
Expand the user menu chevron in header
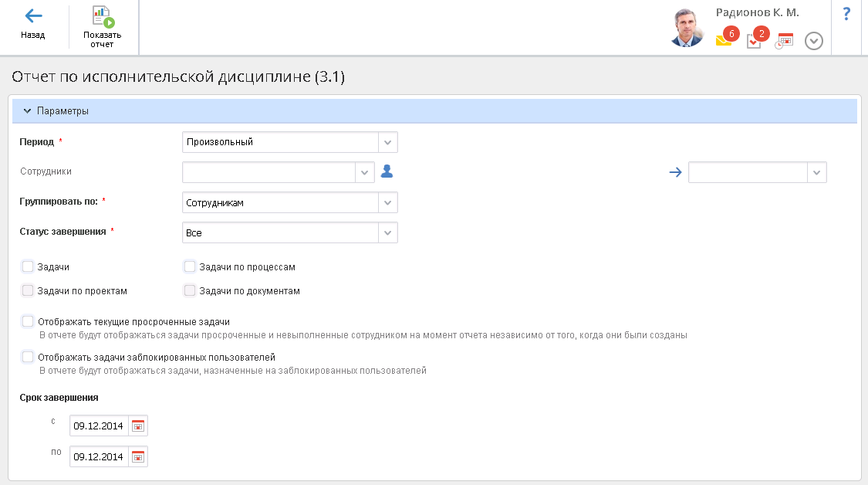pyautogui.click(x=814, y=41)
